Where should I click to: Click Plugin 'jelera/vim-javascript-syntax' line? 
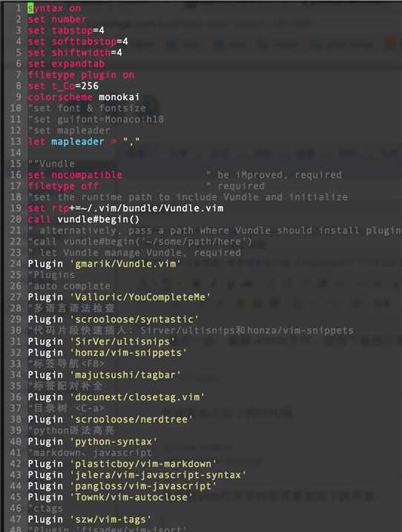click(136, 475)
